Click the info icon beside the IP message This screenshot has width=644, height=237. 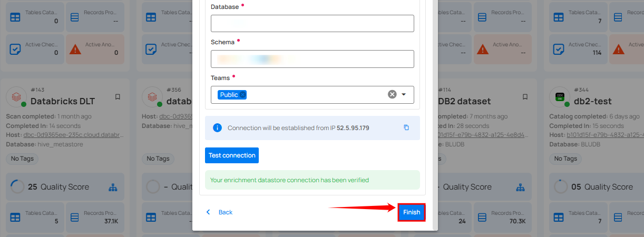[x=217, y=127]
